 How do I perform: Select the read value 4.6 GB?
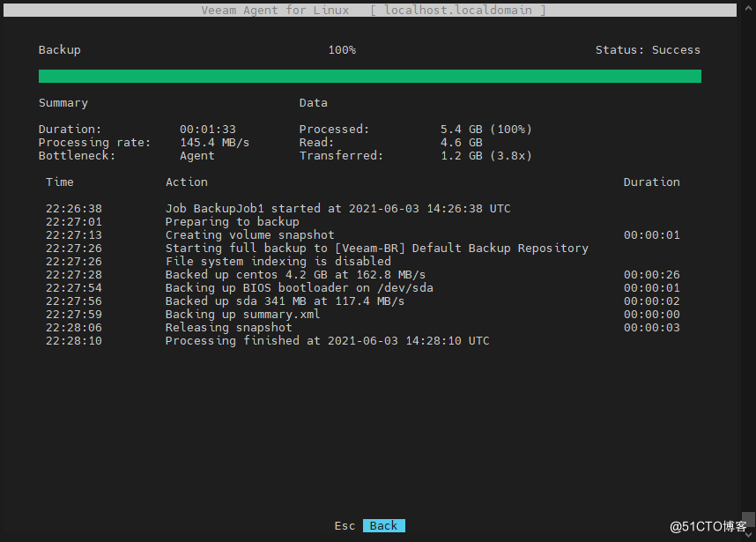coord(462,142)
